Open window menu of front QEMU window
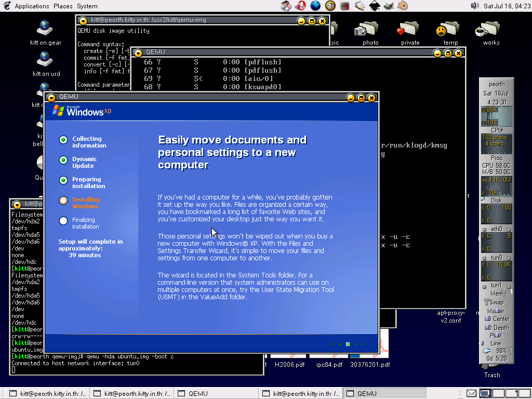The image size is (532, 399). pos(51,98)
